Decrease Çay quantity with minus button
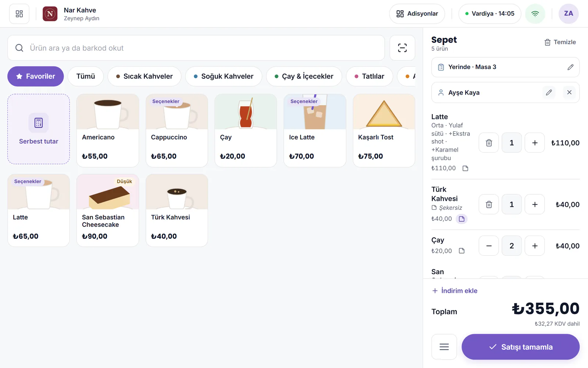Screen dimensions: 588x368 point(489,246)
